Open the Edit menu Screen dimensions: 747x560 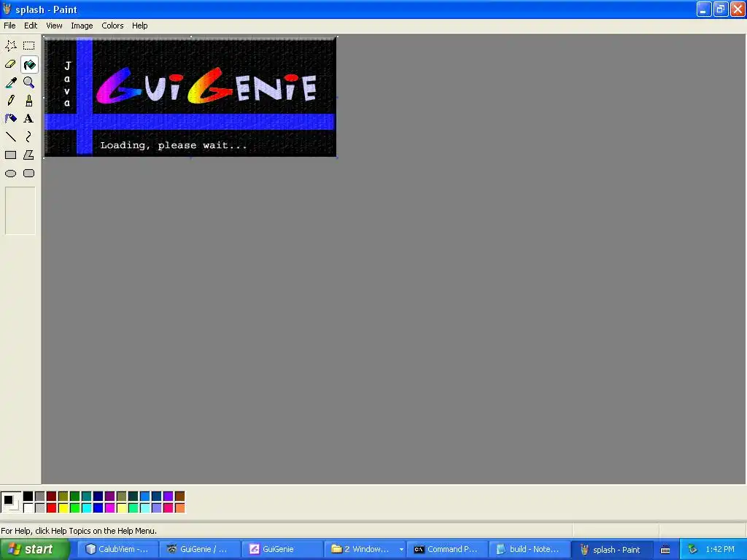pyautogui.click(x=31, y=26)
